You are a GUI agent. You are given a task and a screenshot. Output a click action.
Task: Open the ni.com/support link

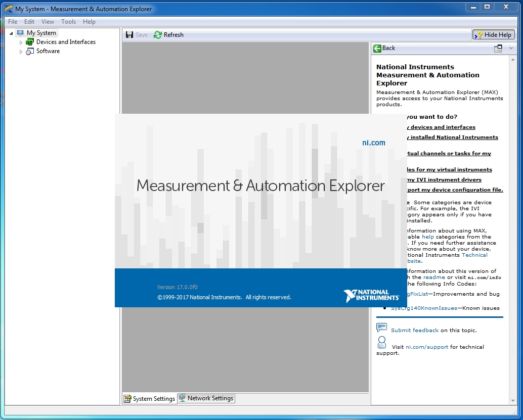[427, 347]
